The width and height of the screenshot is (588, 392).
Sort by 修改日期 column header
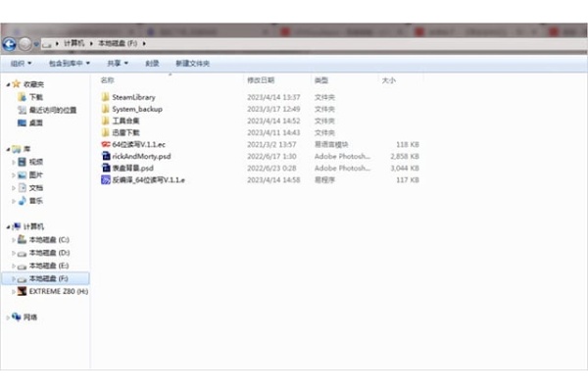pyautogui.click(x=261, y=80)
